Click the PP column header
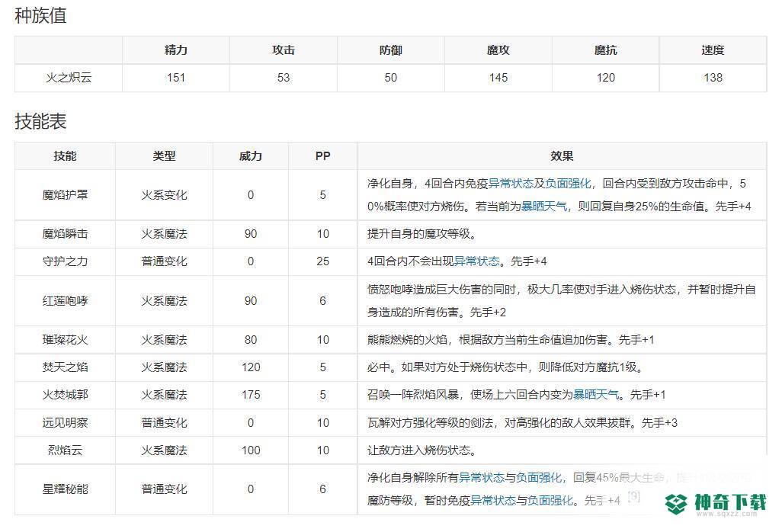This screenshot has height=532, width=782. (x=322, y=156)
